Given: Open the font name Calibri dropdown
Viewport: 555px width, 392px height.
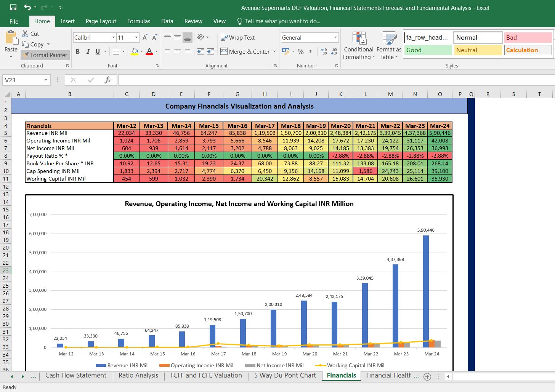Looking at the screenshot, I should click(114, 37).
